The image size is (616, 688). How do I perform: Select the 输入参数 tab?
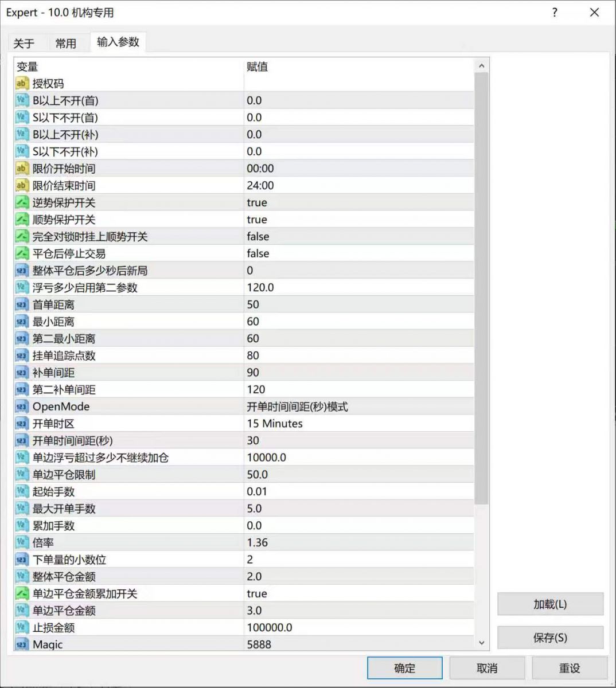118,42
